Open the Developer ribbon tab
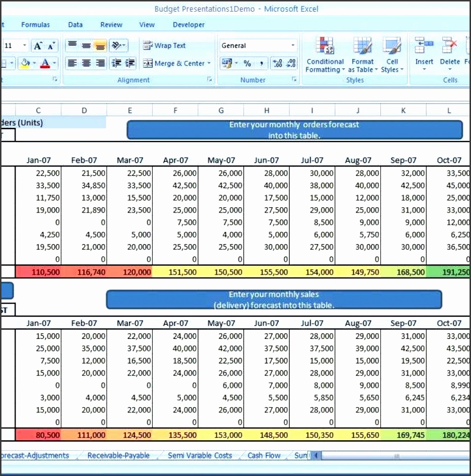Image resolution: width=471 pixels, height=476 pixels. pos(188,24)
